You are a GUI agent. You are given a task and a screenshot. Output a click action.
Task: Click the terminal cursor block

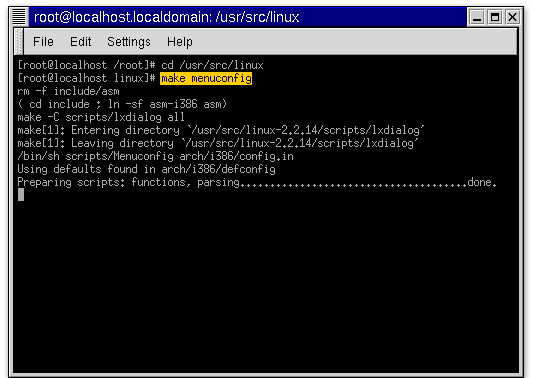coord(21,195)
